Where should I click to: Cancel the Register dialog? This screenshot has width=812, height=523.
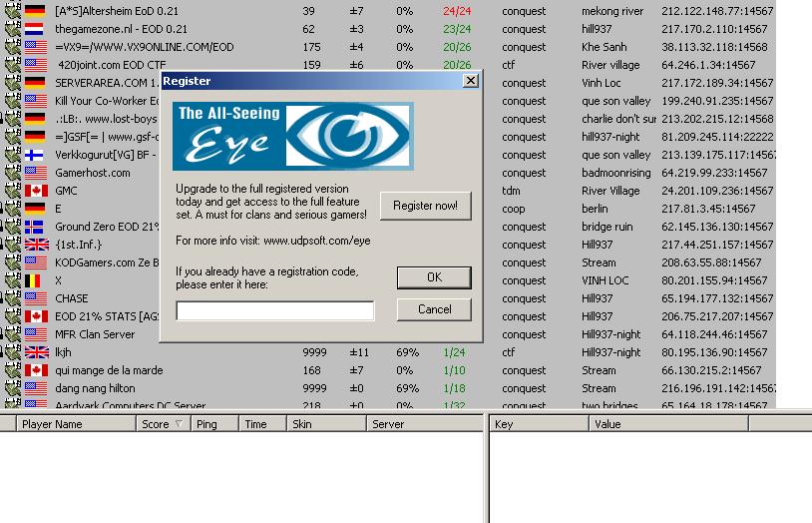[x=434, y=309]
